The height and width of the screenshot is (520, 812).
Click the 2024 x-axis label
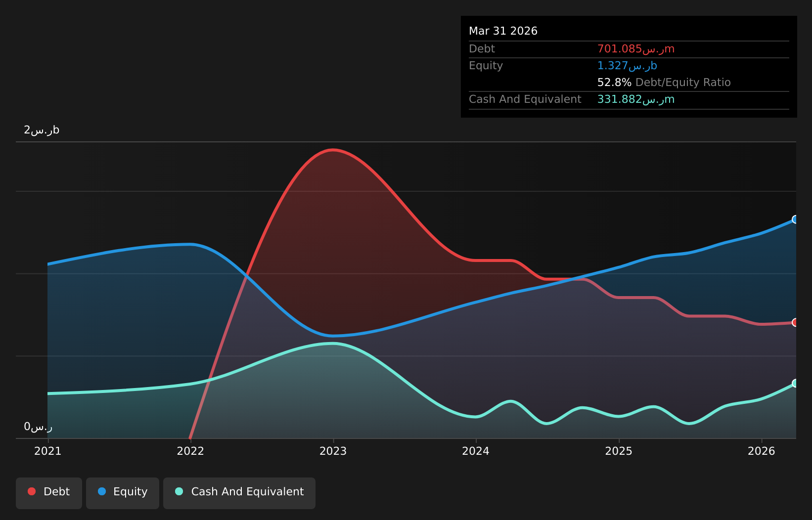pyautogui.click(x=476, y=451)
